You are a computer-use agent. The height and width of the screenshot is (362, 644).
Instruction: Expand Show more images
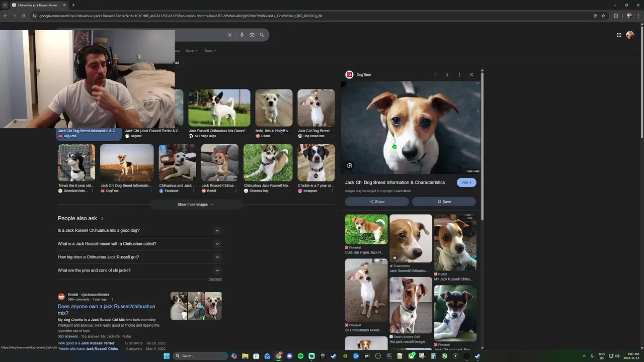click(195, 205)
